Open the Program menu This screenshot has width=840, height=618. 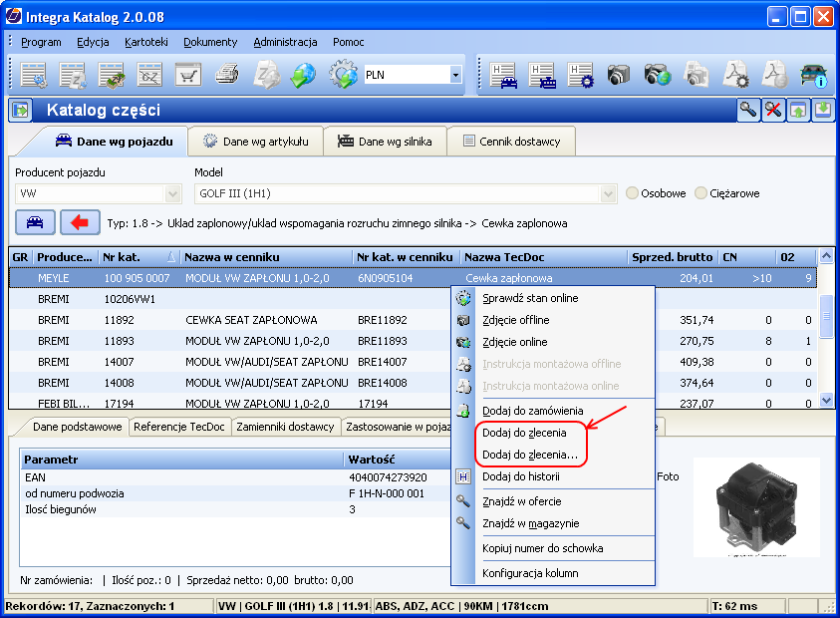pos(41,42)
